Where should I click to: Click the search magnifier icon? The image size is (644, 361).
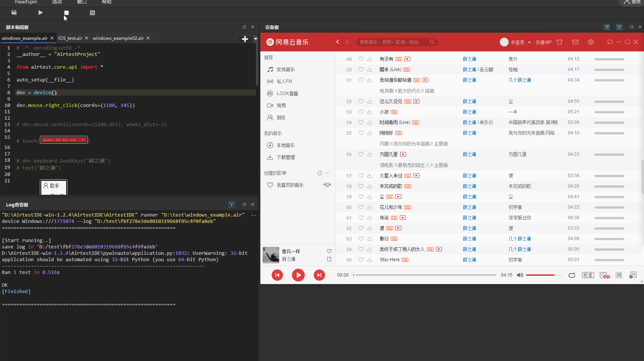[432, 42]
